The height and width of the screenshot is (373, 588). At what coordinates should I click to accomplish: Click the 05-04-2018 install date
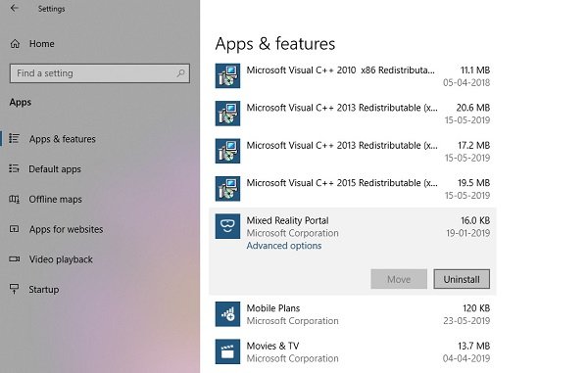tap(466, 83)
